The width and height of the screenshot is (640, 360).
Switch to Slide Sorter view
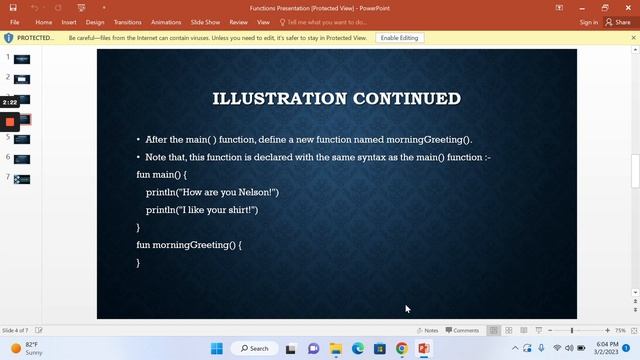click(509, 330)
